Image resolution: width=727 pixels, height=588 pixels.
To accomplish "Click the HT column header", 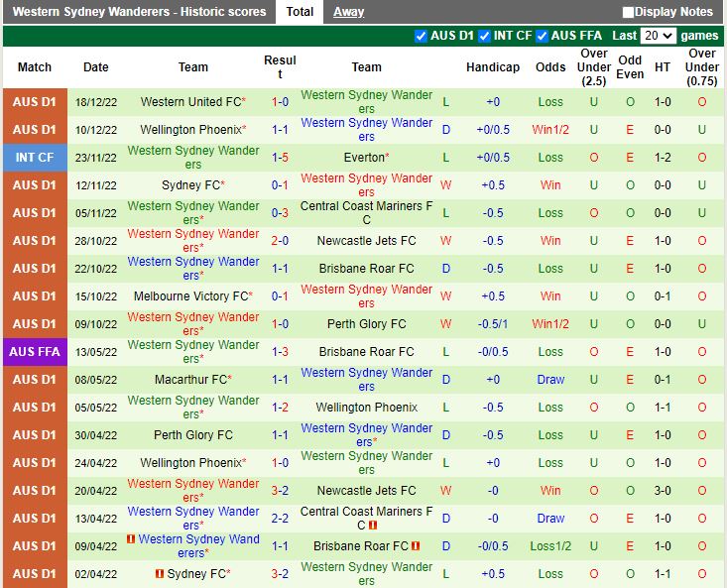I will pyautogui.click(x=663, y=67).
